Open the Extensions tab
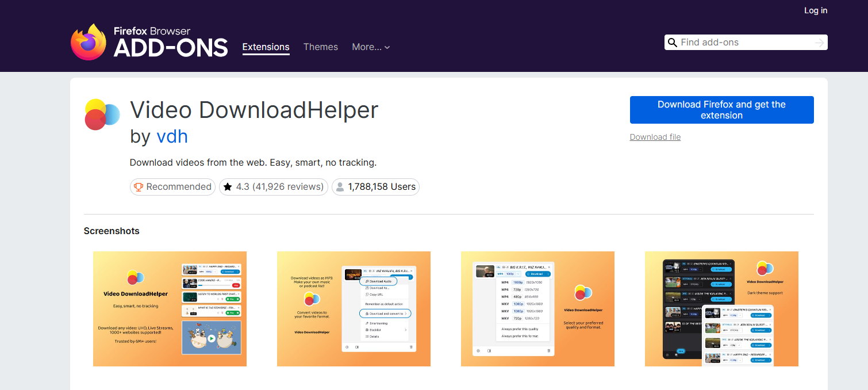868x390 pixels. click(x=266, y=47)
